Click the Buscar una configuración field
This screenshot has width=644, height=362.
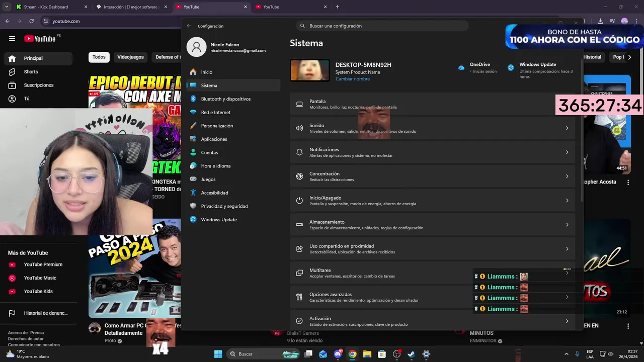click(x=382, y=26)
